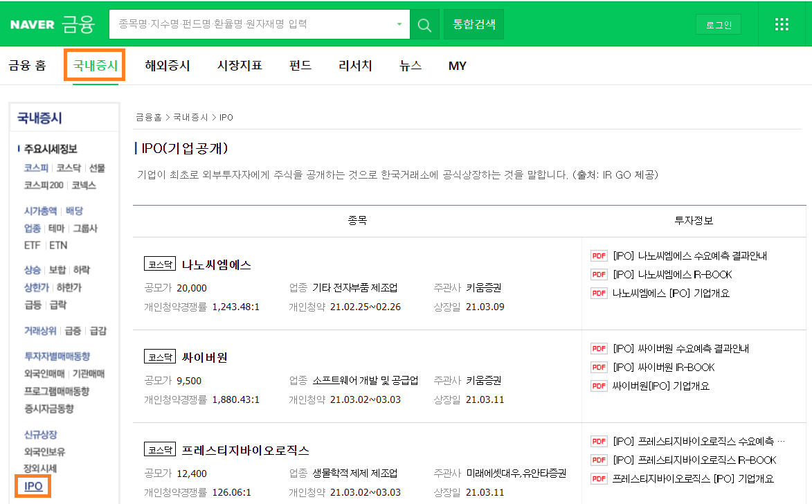The image size is (812, 504).
Task: Open PDF icon for 나노씨엠에스 수요예측 결과안내
Action: pyautogui.click(x=599, y=256)
